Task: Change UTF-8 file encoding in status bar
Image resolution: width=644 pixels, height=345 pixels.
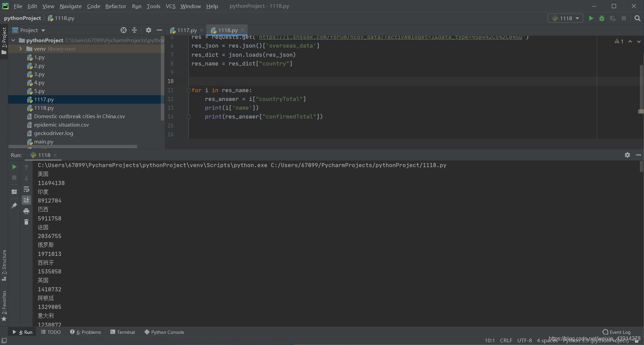Action: pyautogui.click(x=524, y=340)
